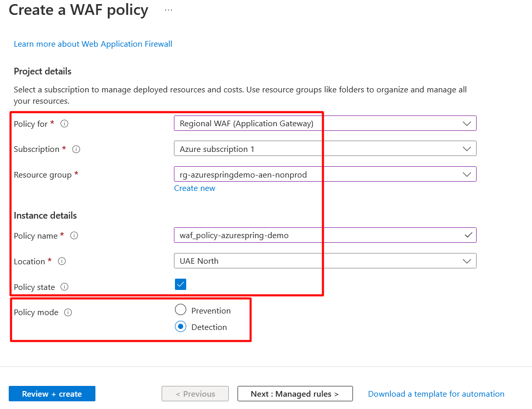Go to Next : Managed rules step
Image resolution: width=532 pixels, height=409 pixels.
pyautogui.click(x=295, y=394)
